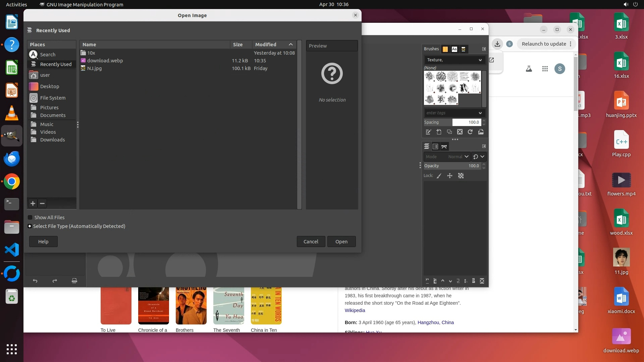Select Recently Used in Places
The width and height of the screenshot is (644, 362).
tap(56, 64)
